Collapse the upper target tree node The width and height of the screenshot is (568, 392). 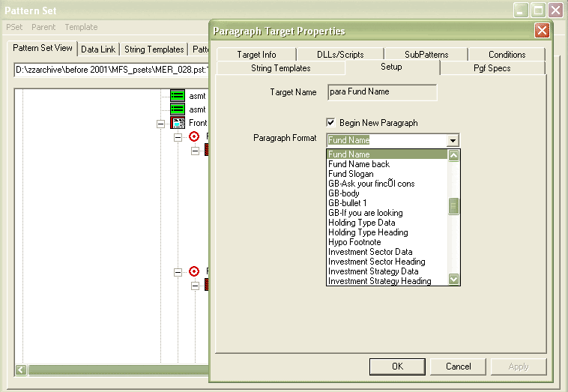tap(178, 138)
